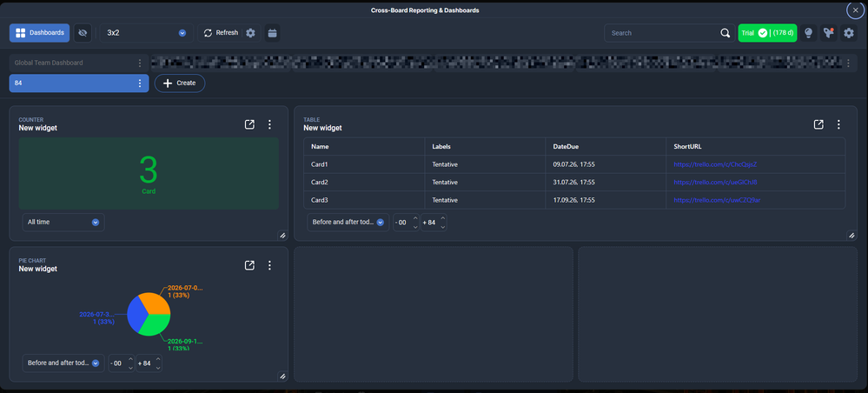Image resolution: width=868 pixels, height=393 pixels.
Task: Open the Table widget in new window
Action: tap(818, 124)
